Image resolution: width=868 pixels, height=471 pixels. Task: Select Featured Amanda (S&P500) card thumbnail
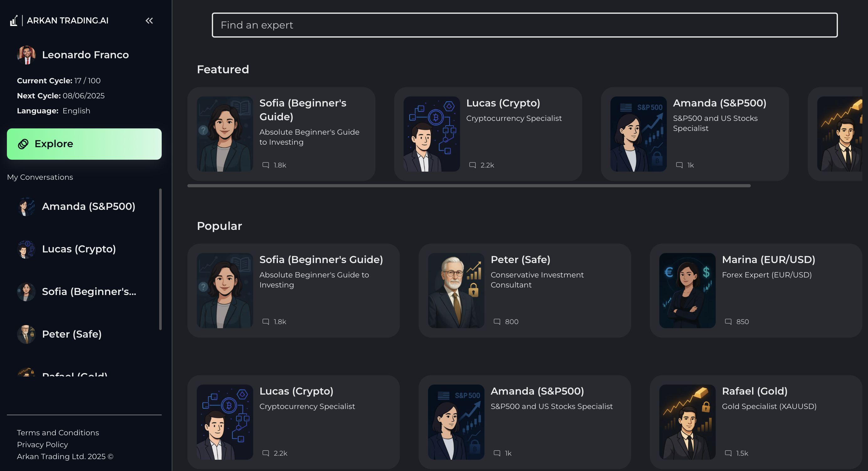coord(638,134)
